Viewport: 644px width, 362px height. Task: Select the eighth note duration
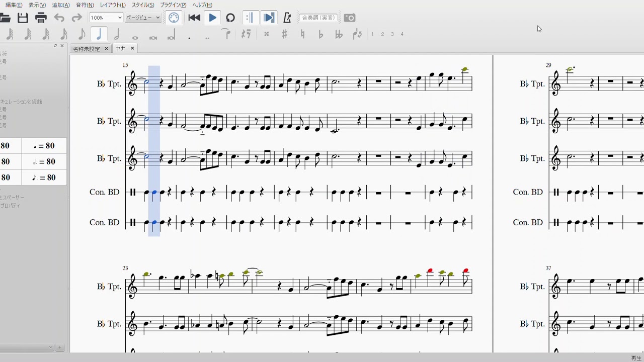(82, 35)
